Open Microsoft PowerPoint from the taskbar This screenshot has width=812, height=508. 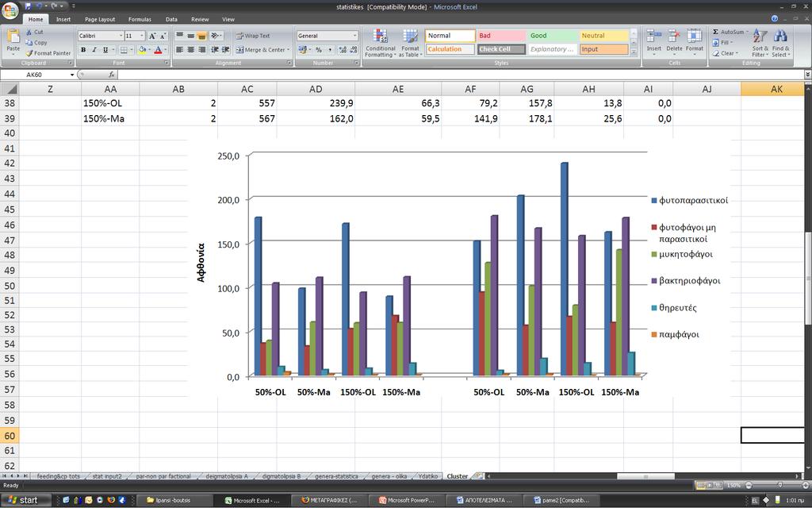[407, 500]
